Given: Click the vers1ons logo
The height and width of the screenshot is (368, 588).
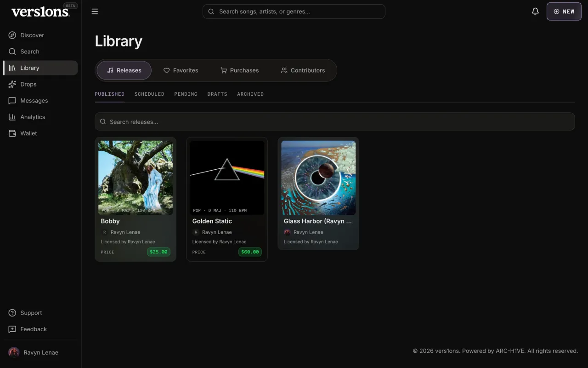Looking at the screenshot, I should (x=40, y=12).
